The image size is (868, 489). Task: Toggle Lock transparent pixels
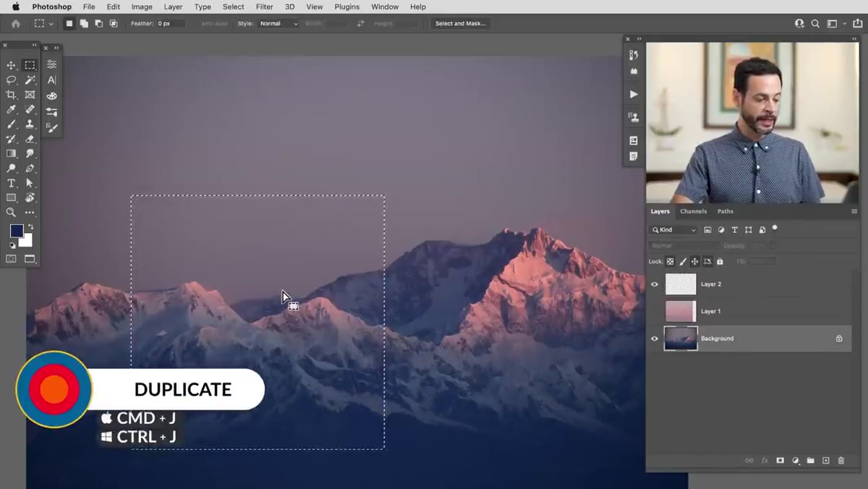pos(670,261)
